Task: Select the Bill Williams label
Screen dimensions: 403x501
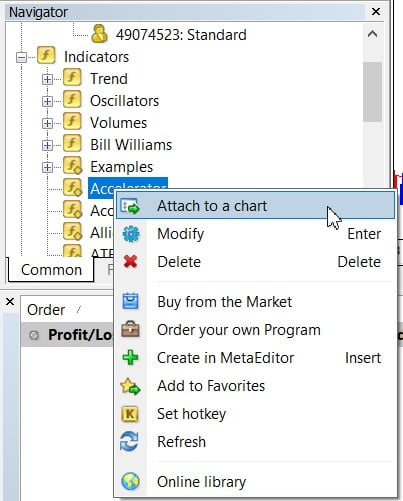Action: click(131, 145)
